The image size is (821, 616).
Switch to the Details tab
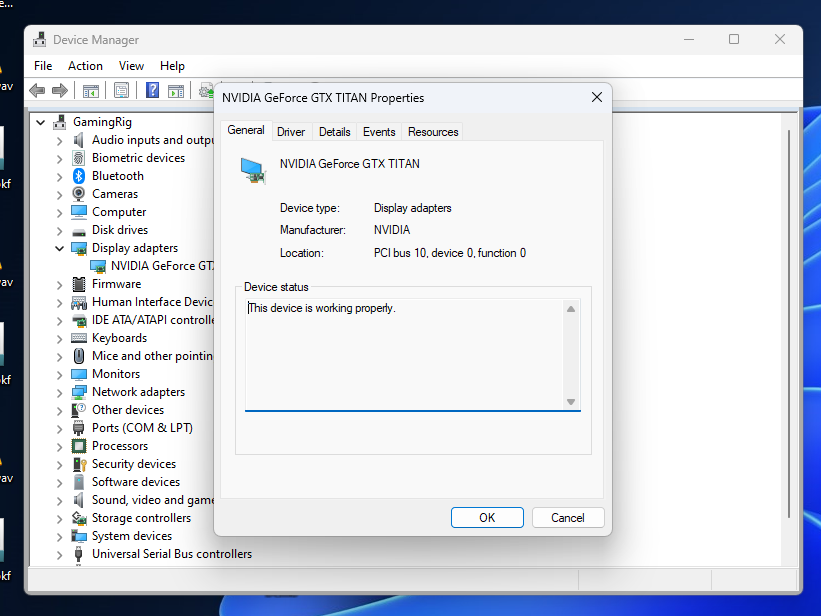(x=335, y=132)
